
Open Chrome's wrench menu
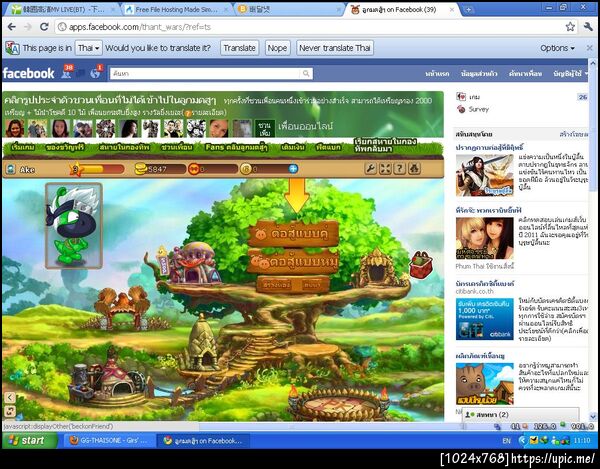point(588,27)
